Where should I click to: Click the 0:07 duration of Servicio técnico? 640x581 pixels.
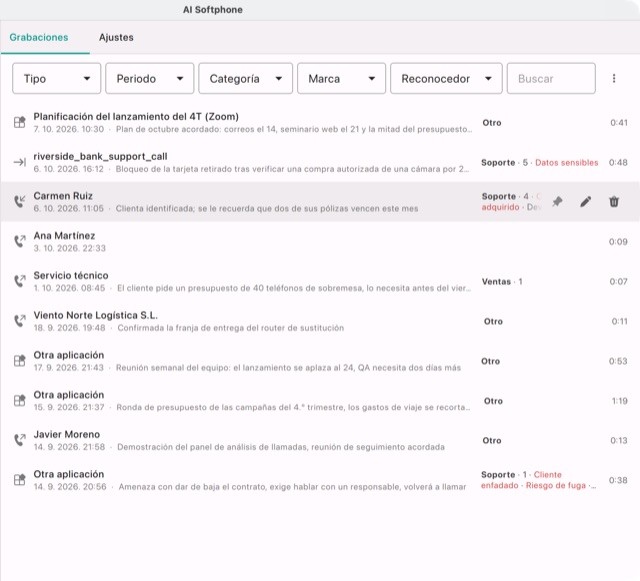click(x=619, y=282)
